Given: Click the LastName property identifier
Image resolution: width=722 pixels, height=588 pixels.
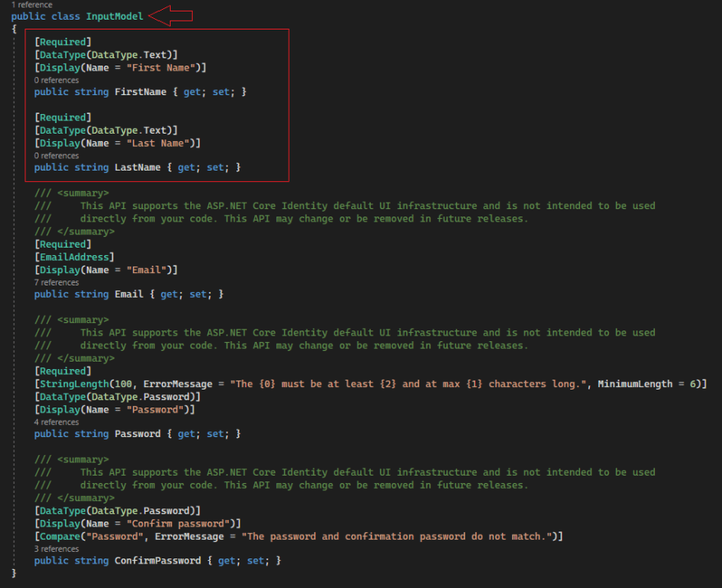Looking at the screenshot, I should click(x=138, y=167).
